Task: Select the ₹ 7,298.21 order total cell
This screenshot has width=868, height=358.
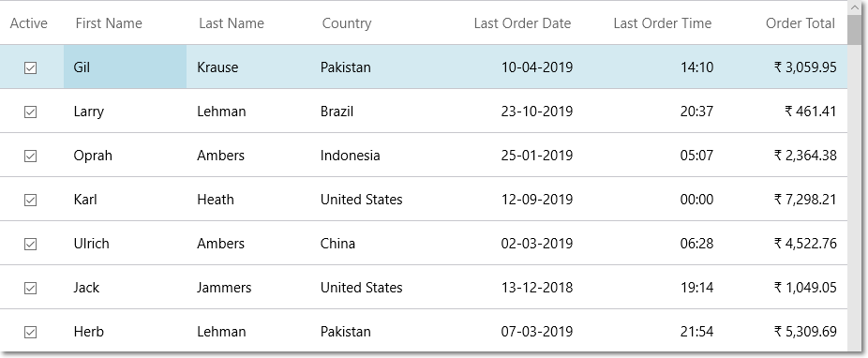Action: (785, 200)
